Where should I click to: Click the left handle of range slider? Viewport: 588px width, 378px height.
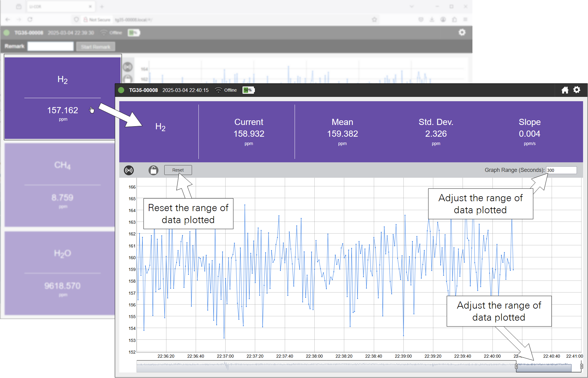point(516,366)
